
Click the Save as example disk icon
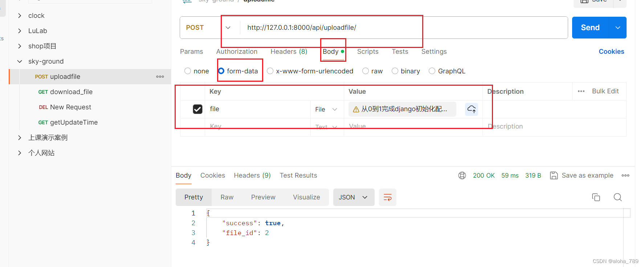tap(554, 175)
